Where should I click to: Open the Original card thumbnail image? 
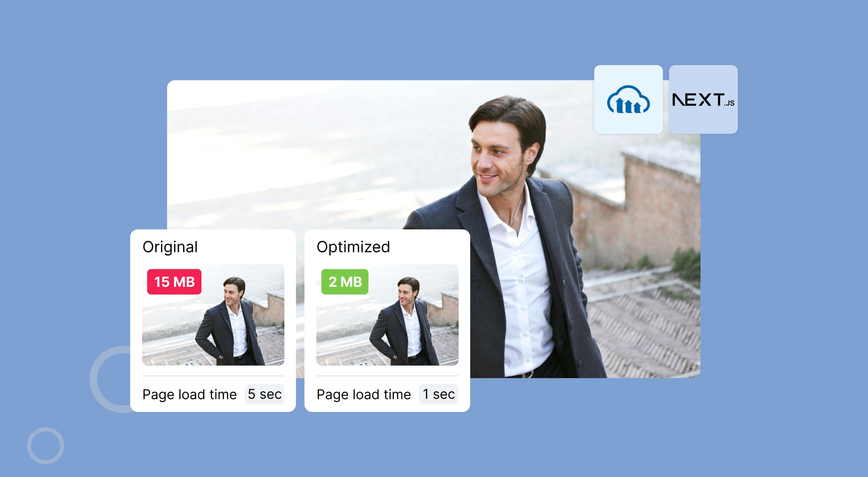(x=213, y=315)
